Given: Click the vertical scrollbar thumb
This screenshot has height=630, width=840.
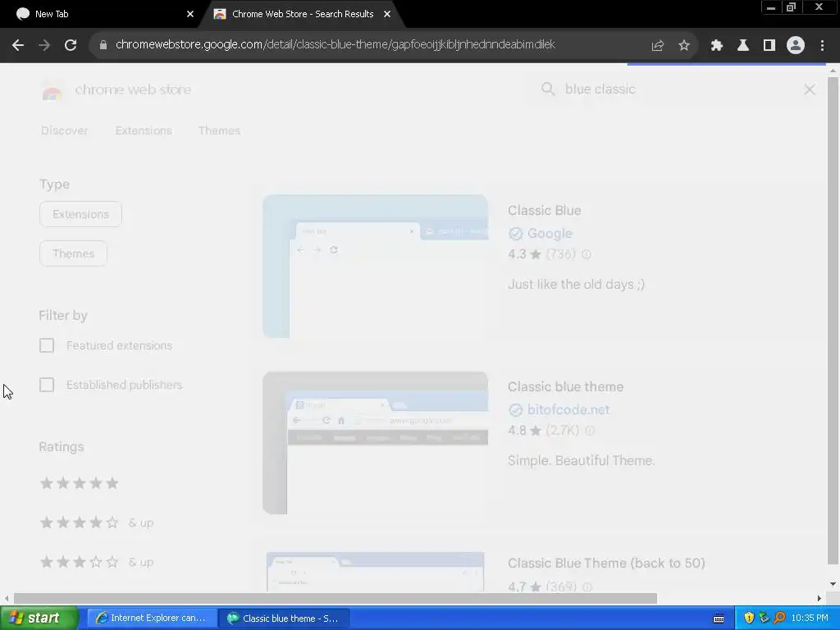Looking at the screenshot, I should [x=833, y=320].
